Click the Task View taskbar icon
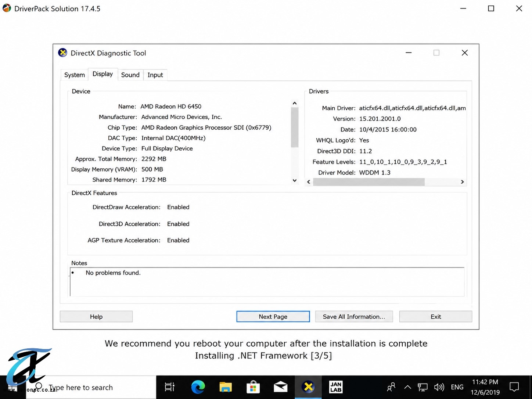 coord(170,387)
